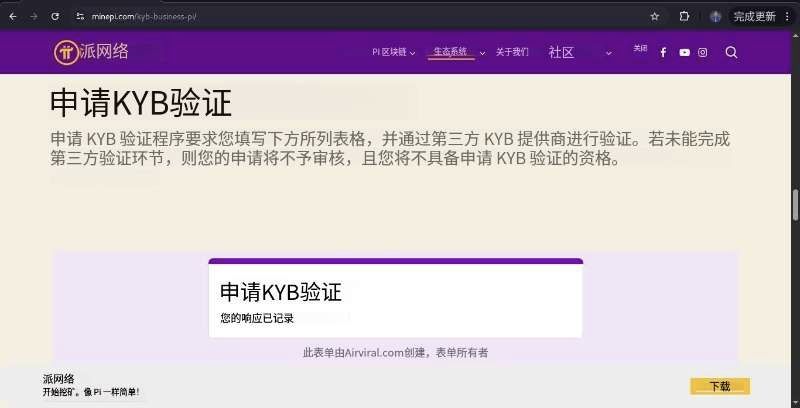Click the minepi.com address bar URL
The width and height of the screenshot is (800, 408).
143,17
